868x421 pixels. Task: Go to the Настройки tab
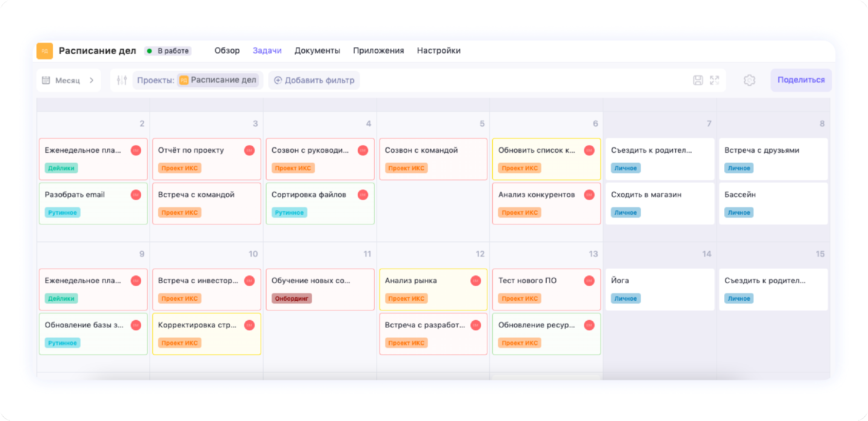point(439,51)
